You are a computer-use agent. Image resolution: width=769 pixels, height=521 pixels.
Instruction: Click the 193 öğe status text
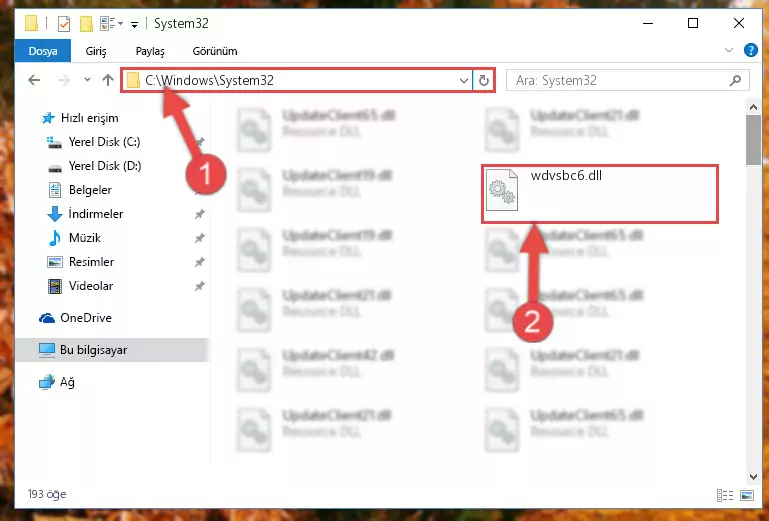47,494
